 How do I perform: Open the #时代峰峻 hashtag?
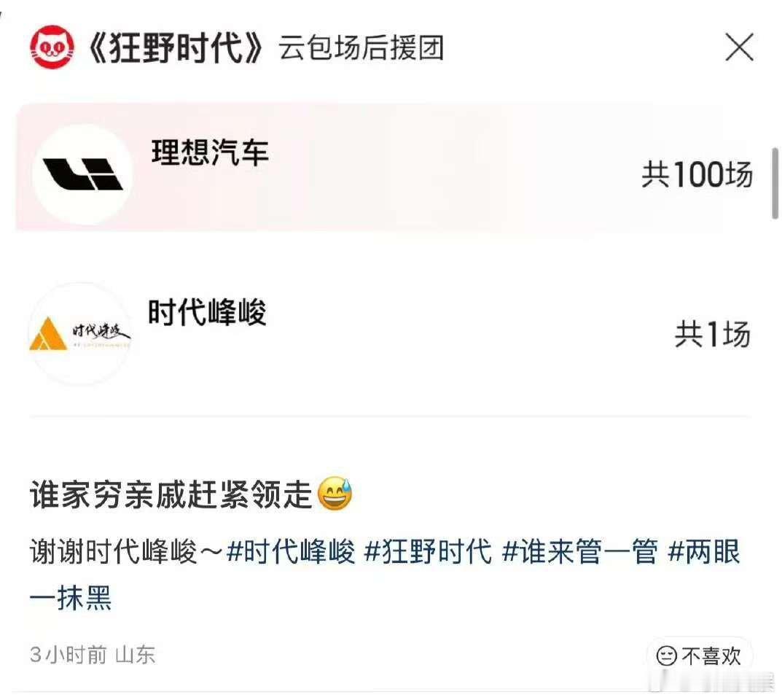(291, 552)
